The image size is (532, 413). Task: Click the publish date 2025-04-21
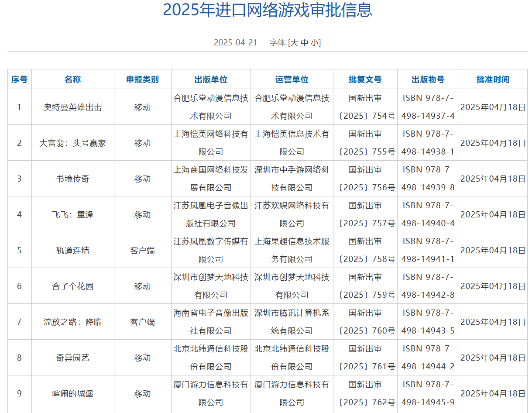tap(236, 42)
